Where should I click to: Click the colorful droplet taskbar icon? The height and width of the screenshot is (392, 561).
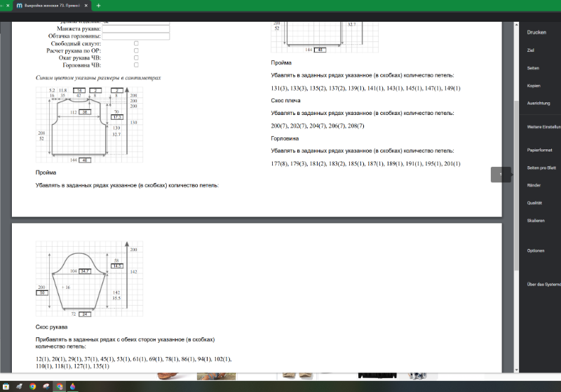pos(72,386)
